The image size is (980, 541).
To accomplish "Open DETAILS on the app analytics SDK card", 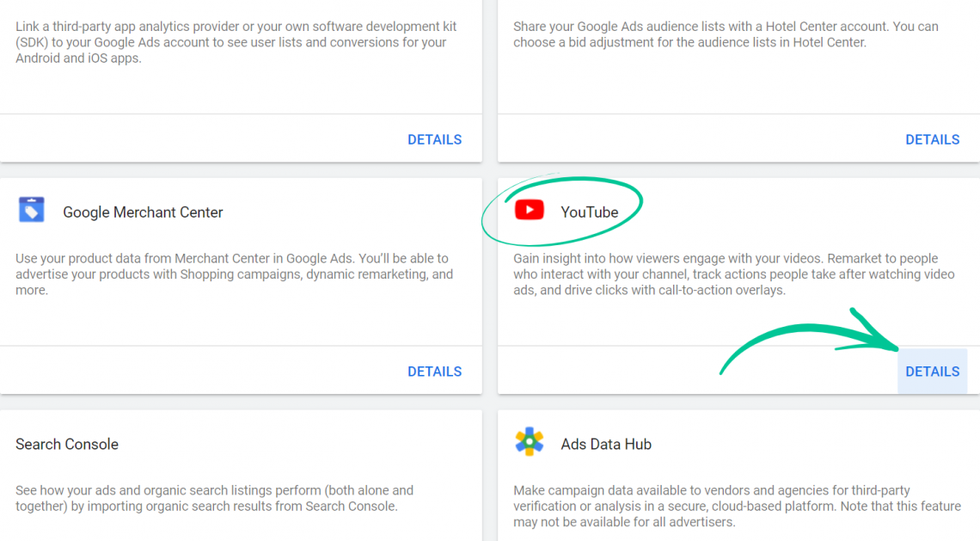I will pyautogui.click(x=434, y=138).
